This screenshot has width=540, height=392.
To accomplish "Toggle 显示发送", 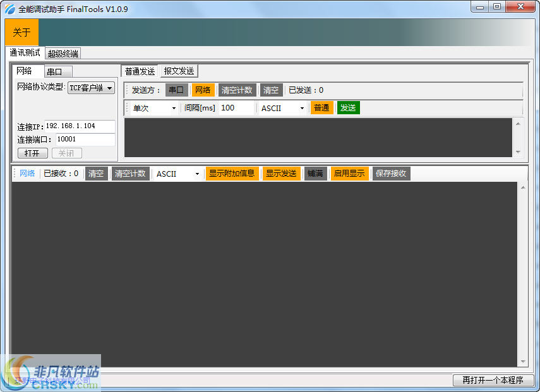I will (x=281, y=174).
